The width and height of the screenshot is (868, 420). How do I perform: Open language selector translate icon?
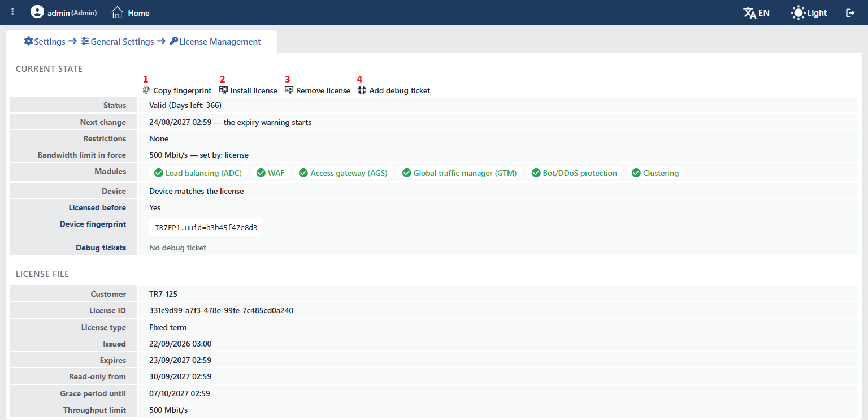click(x=750, y=12)
